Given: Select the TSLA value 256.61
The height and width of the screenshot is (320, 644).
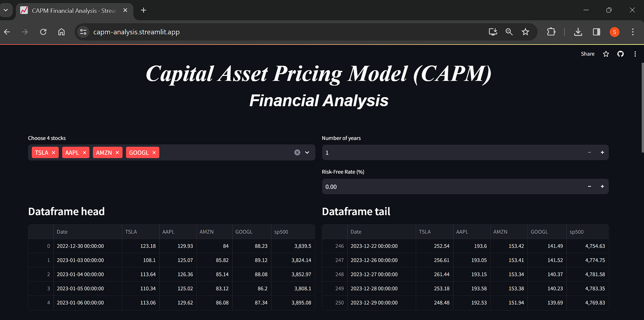Looking at the screenshot, I should tap(434, 260).
